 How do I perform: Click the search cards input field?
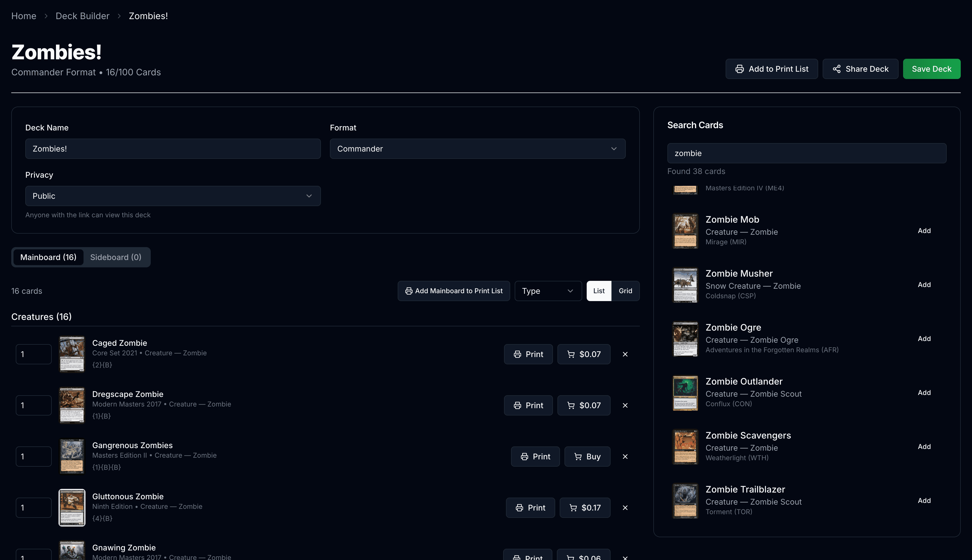point(806,153)
